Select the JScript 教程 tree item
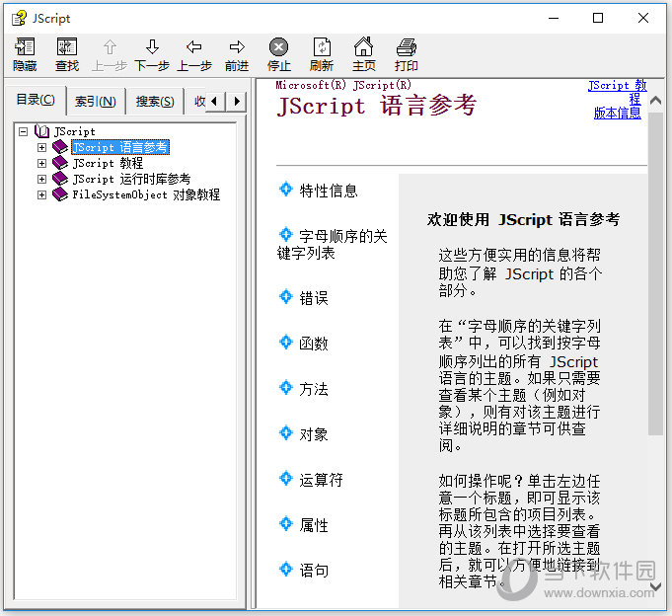 click(108, 163)
